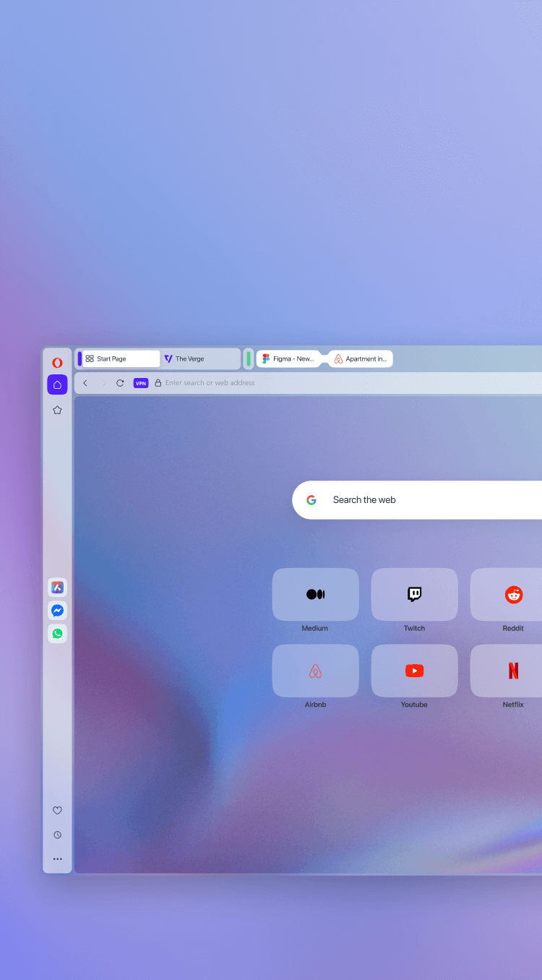Collapse the purple tab island handle

tap(79, 358)
